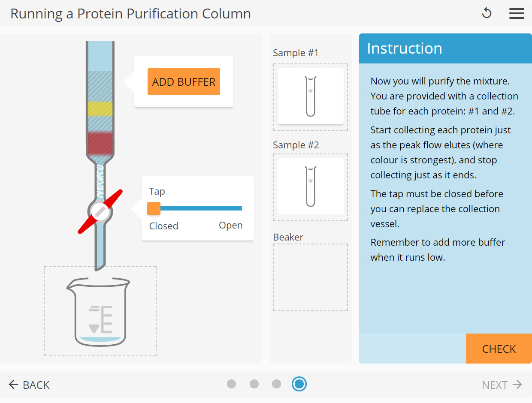Image resolution: width=532 pixels, height=403 pixels.
Task: Click the reset icon in the top bar
Action: pyautogui.click(x=487, y=13)
